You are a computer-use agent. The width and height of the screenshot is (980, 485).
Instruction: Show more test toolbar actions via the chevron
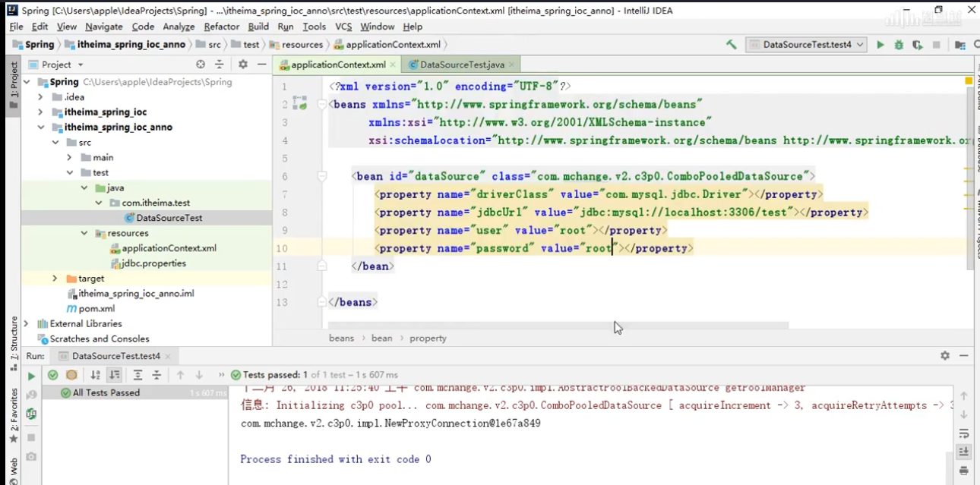tap(221, 375)
